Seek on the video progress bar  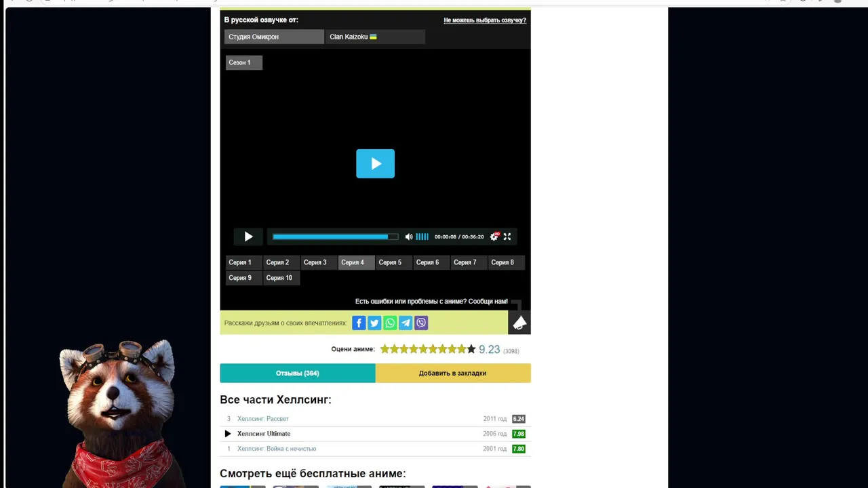[x=335, y=237]
